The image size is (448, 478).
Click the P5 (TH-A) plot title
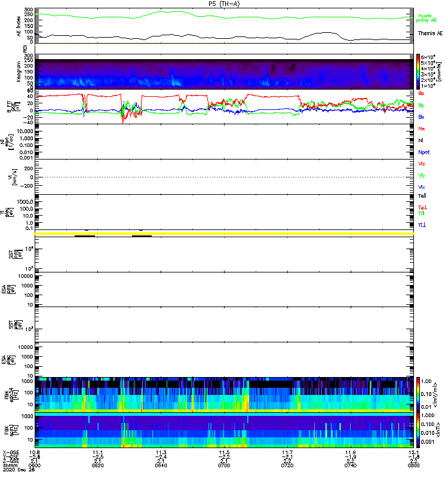[x=225, y=4]
